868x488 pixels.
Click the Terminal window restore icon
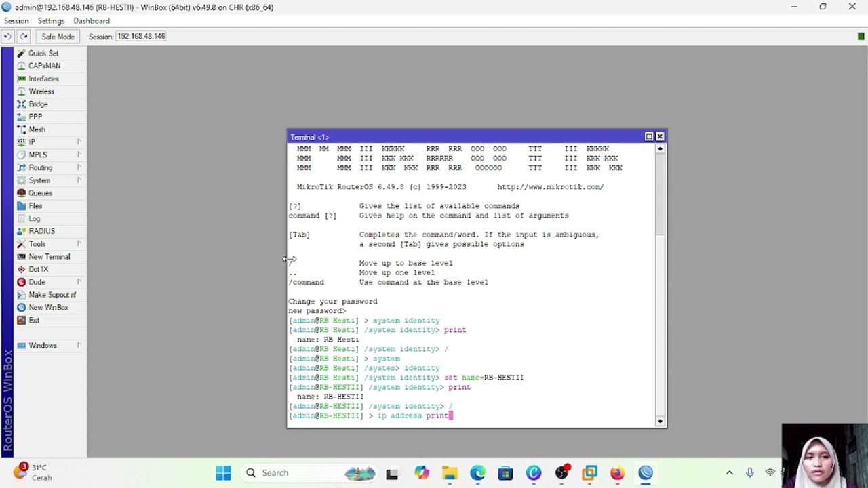point(649,137)
